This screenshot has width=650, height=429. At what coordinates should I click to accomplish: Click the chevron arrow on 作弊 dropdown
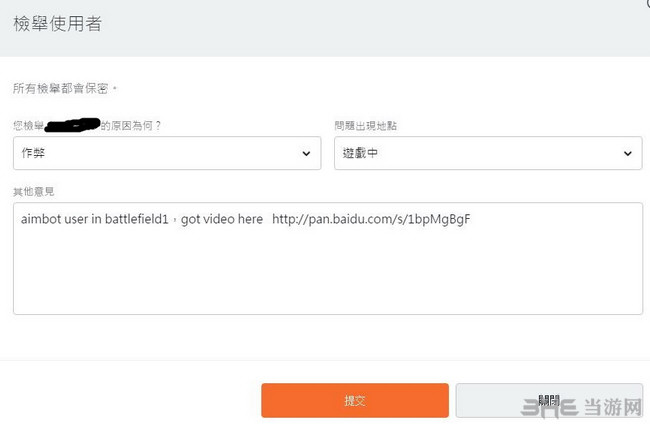pos(306,153)
